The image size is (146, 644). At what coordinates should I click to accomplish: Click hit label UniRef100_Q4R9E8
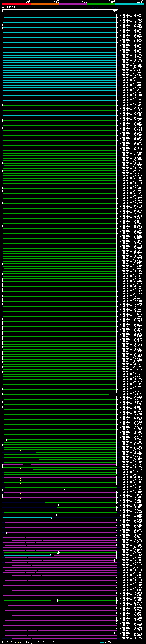tap(131, 70)
